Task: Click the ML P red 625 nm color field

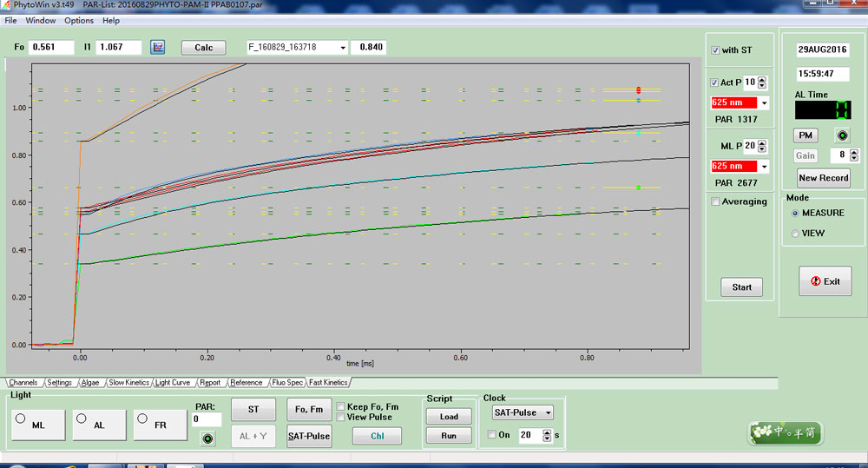Action: click(x=733, y=166)
